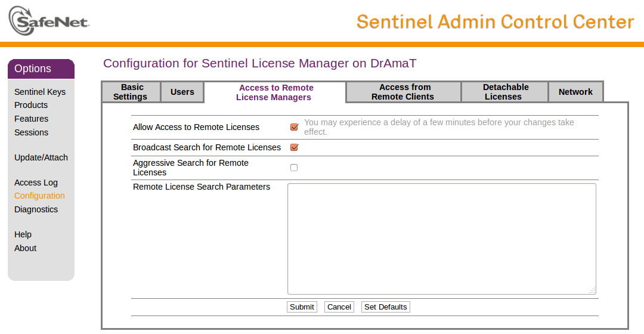Go to the Features page
The image size is (644, 334).
coord(31,119)
